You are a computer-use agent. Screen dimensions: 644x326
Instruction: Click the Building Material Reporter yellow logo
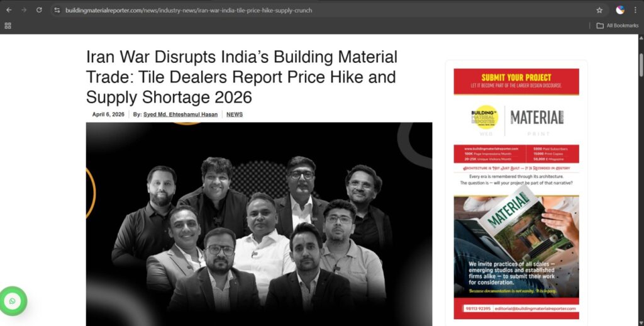pos(485,117)
